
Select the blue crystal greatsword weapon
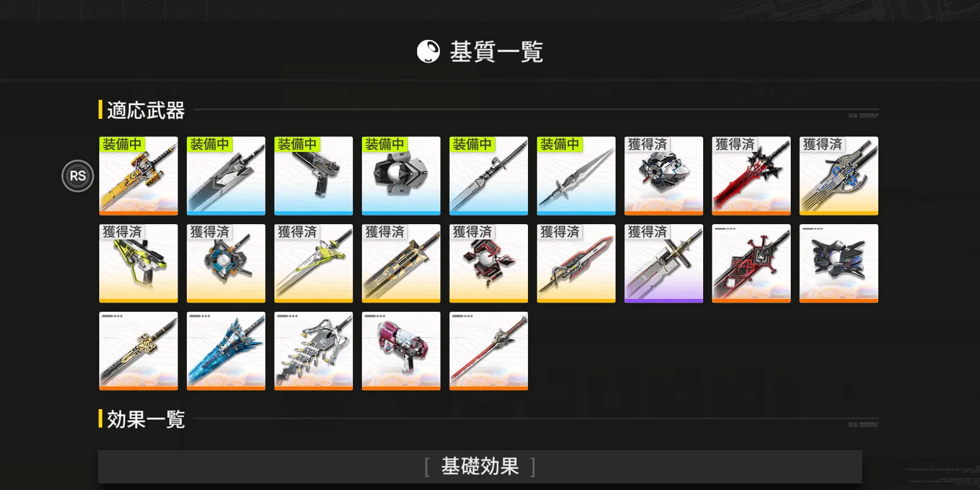(226, 351)
